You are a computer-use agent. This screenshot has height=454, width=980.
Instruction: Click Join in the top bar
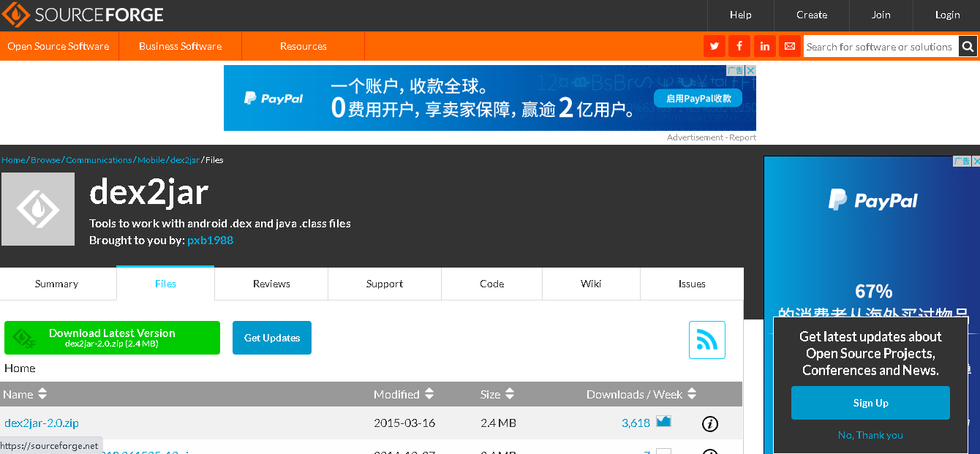pyautogui.click(x=881, y=15)
